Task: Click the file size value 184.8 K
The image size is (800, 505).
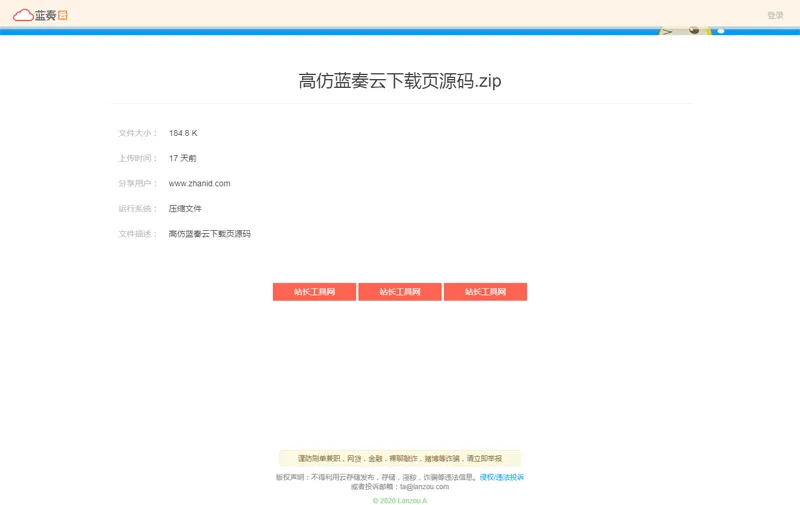Action: coord(183,133)
